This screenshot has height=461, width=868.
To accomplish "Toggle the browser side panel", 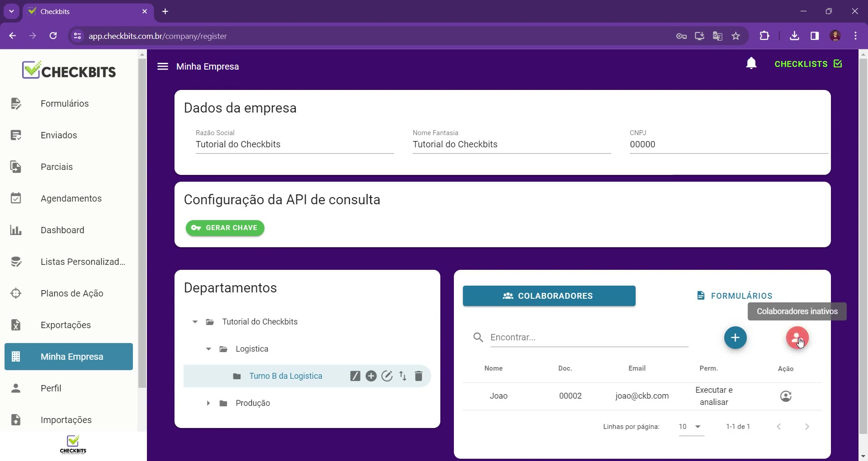I will pos(815,36).
